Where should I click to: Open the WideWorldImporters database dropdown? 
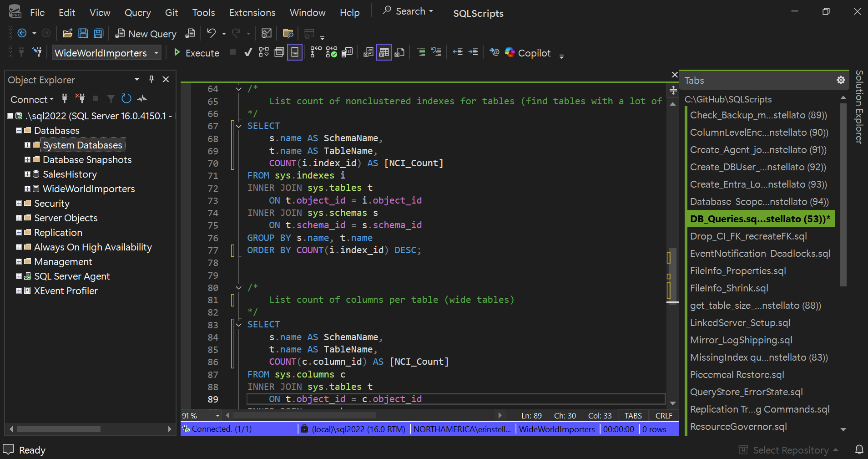click(x=156, y=53)
